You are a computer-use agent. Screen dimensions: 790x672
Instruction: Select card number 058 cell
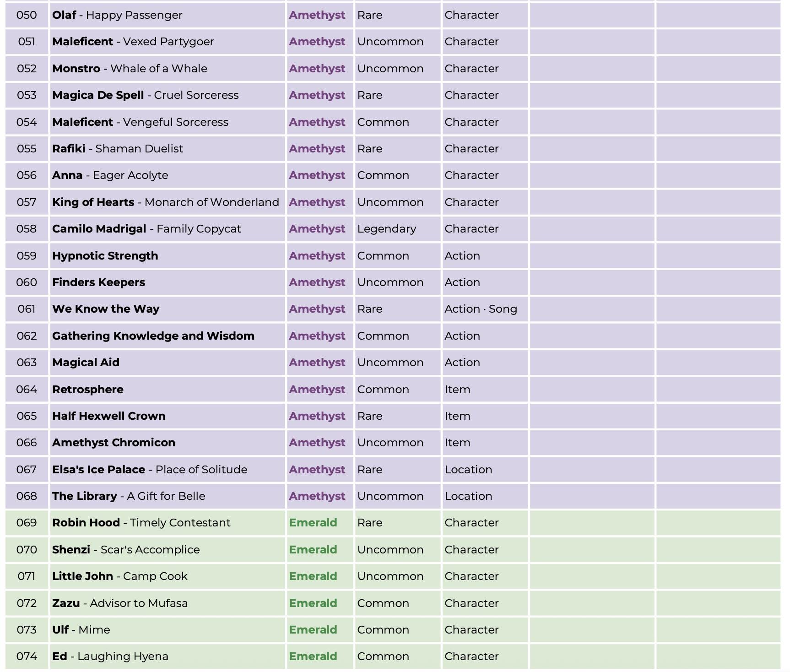point(27,229)
